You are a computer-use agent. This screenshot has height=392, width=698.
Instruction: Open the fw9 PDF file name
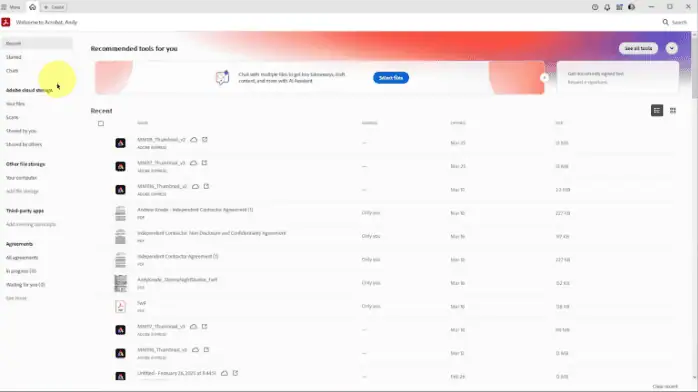142,303
